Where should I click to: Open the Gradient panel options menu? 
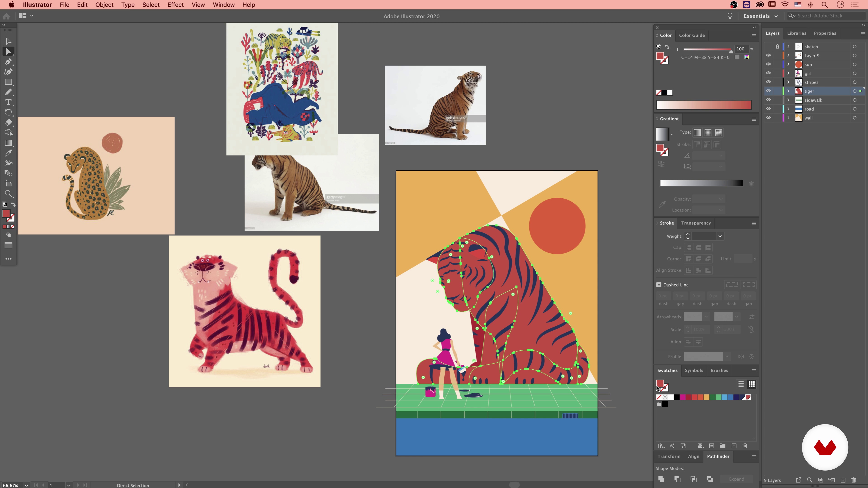pyautogui.click(x=754, y=119)
